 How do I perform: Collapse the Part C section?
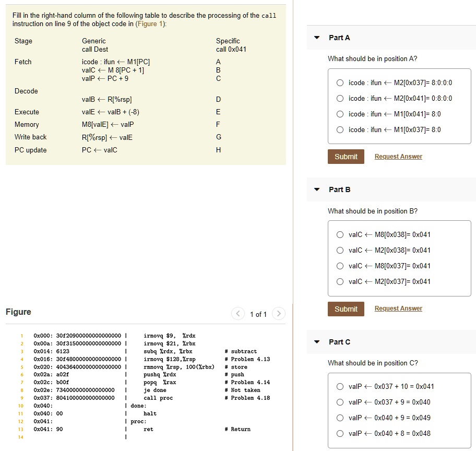(316, 341)
